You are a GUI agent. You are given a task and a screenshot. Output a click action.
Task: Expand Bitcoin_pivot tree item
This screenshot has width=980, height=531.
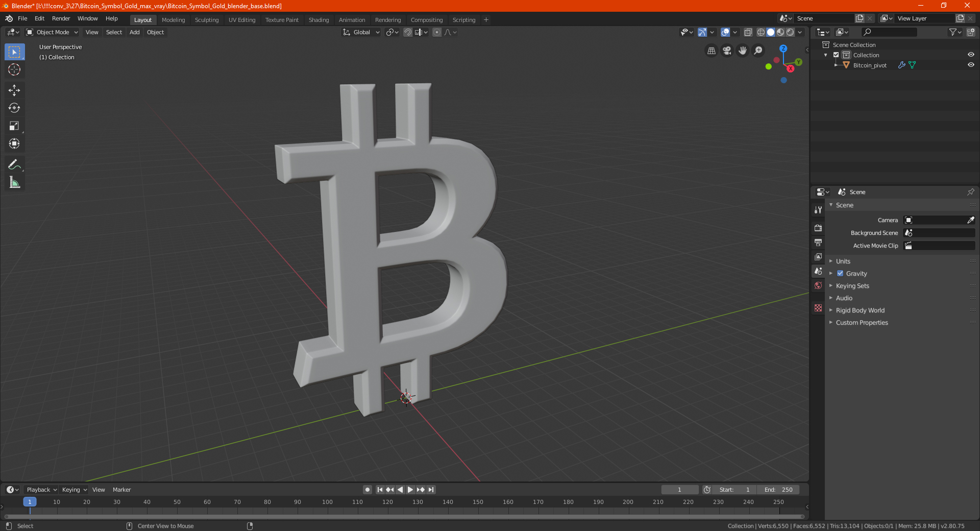coord(836,65)
